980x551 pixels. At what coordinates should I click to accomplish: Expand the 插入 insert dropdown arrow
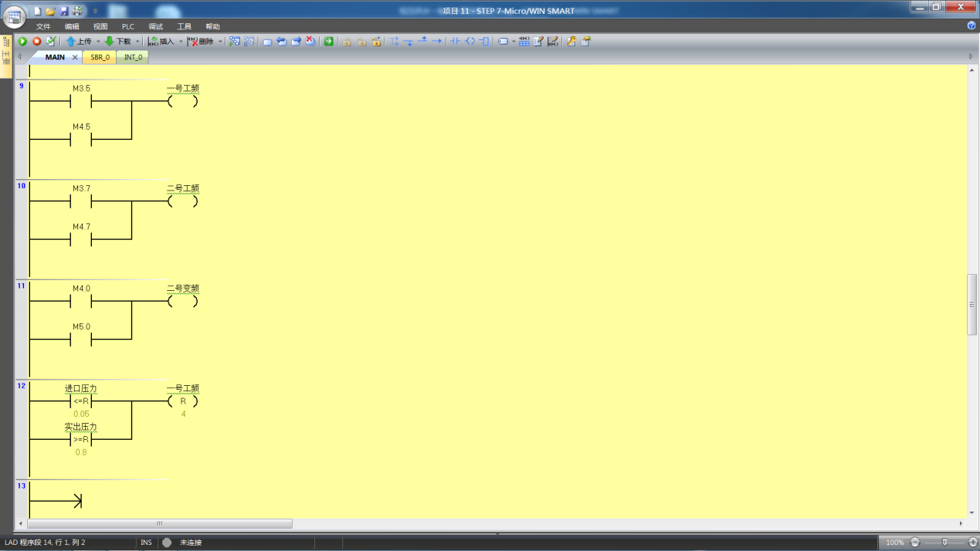pos(181,42)
